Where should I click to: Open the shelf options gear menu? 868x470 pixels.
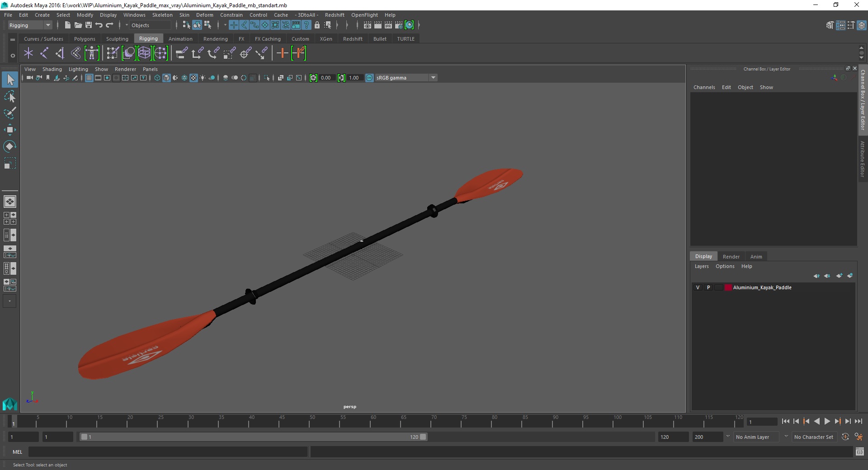13,56
